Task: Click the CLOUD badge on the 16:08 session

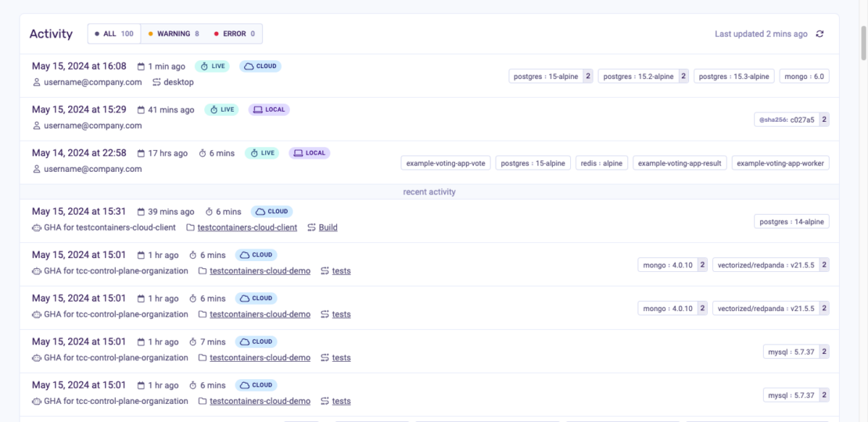Action: pyautogui.click(x=260, y=66)
